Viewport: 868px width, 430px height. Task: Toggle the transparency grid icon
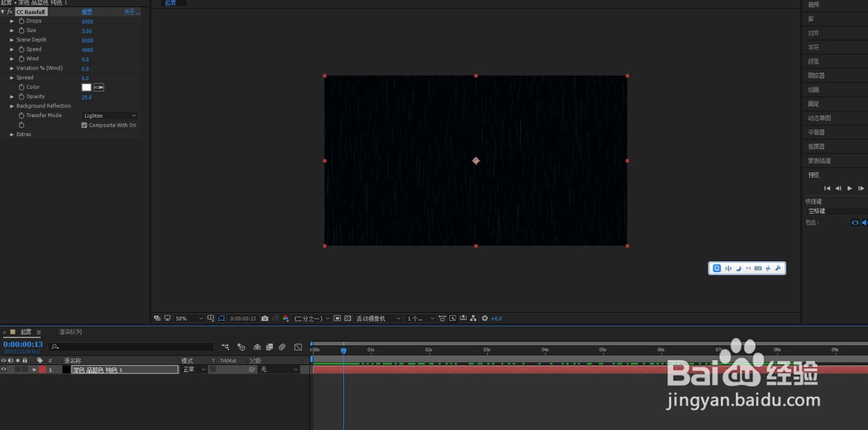click(x=348, y=318)
